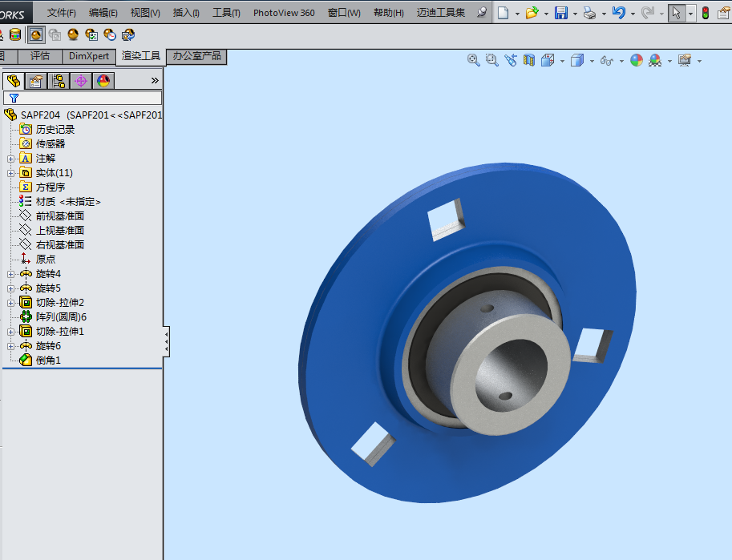The width and height of the screenshot is (732, 560).
Task: Switch to the 办公室产品 tab
Action: pos(196,56)
